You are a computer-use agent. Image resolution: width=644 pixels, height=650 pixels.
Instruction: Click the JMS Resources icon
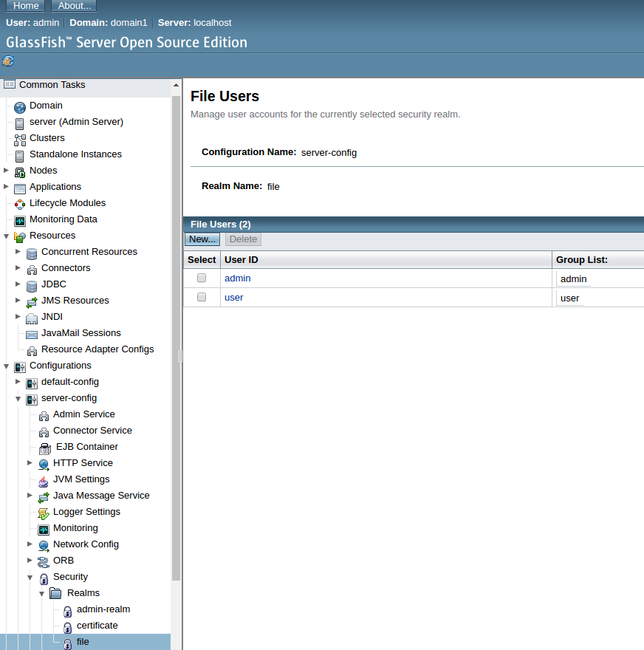point(32,302)
